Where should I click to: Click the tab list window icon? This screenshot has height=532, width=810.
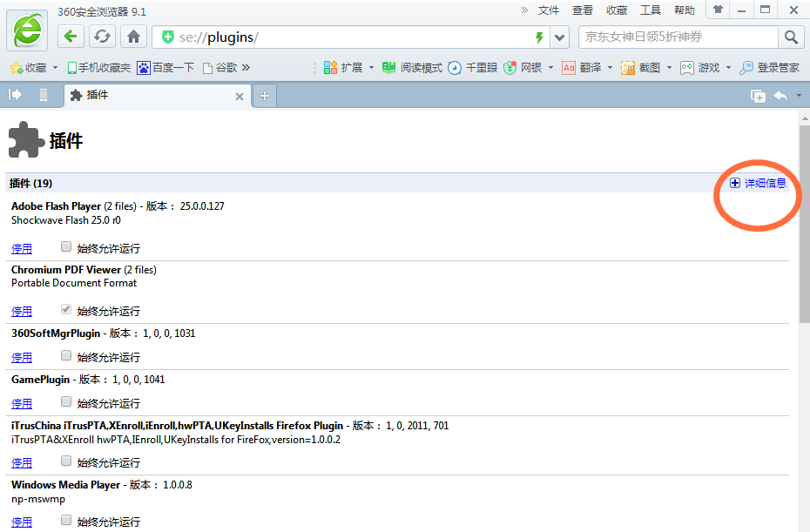[758, 96]
